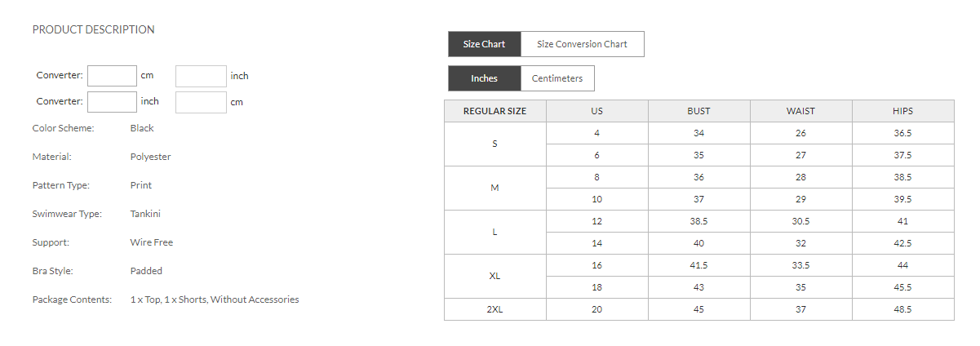Click the Polyester material value

coord(150,157)
